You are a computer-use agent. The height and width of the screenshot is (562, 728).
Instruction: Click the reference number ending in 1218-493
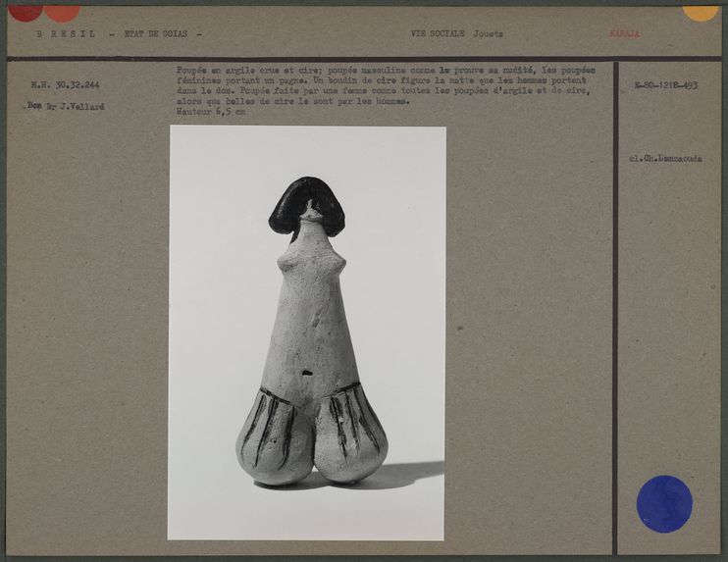665,85
